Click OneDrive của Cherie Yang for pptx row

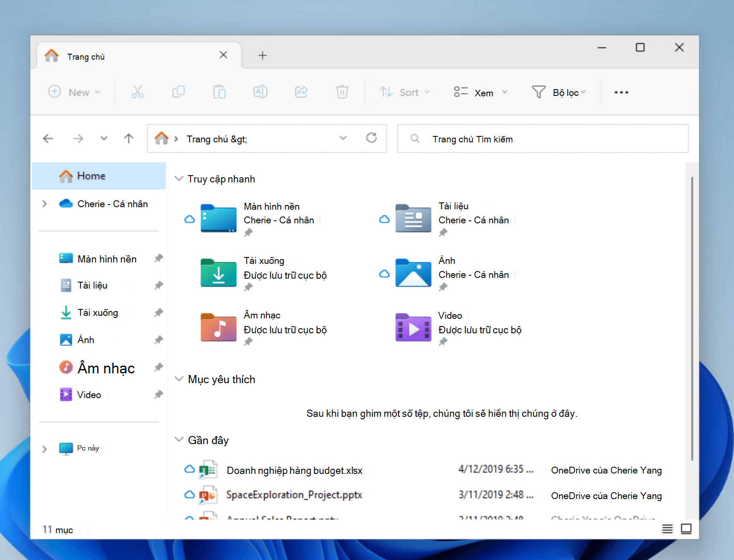click(x=606, y=496)
